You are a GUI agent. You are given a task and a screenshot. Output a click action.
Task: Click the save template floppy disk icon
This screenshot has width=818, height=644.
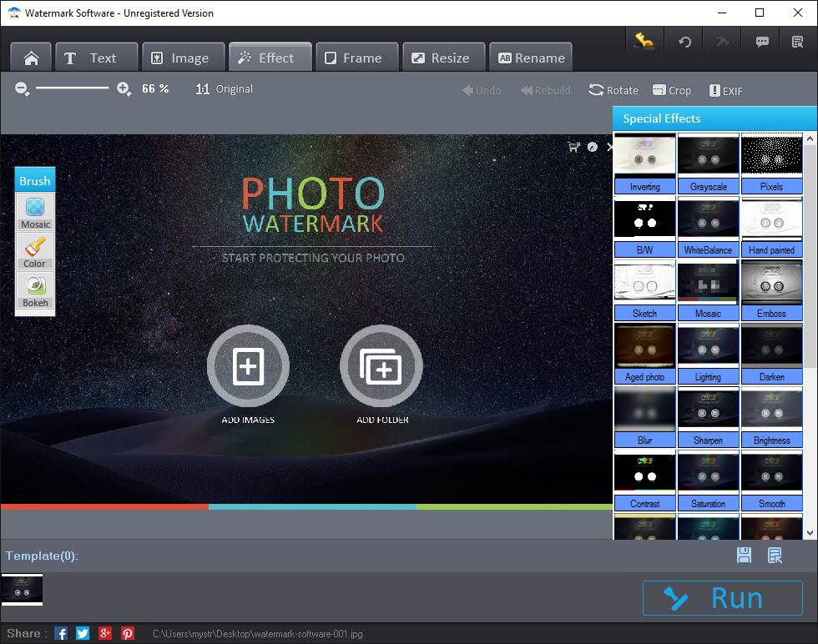744,556
